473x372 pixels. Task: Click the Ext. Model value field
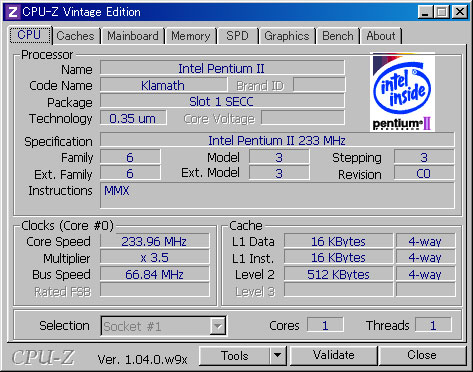click(279, 173)
